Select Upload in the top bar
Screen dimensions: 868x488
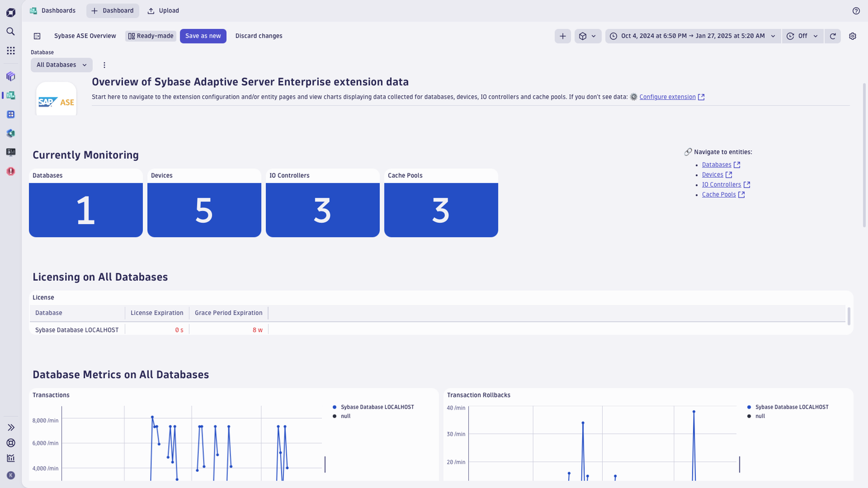(x=163, y=10)
